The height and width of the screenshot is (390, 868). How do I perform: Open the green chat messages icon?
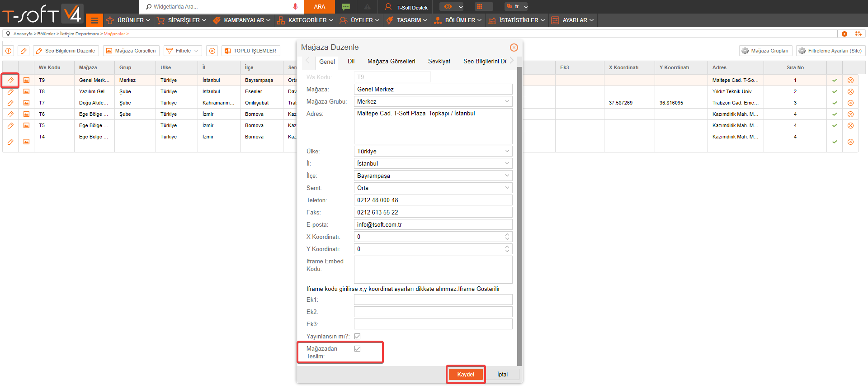click(x=346, y=6)
